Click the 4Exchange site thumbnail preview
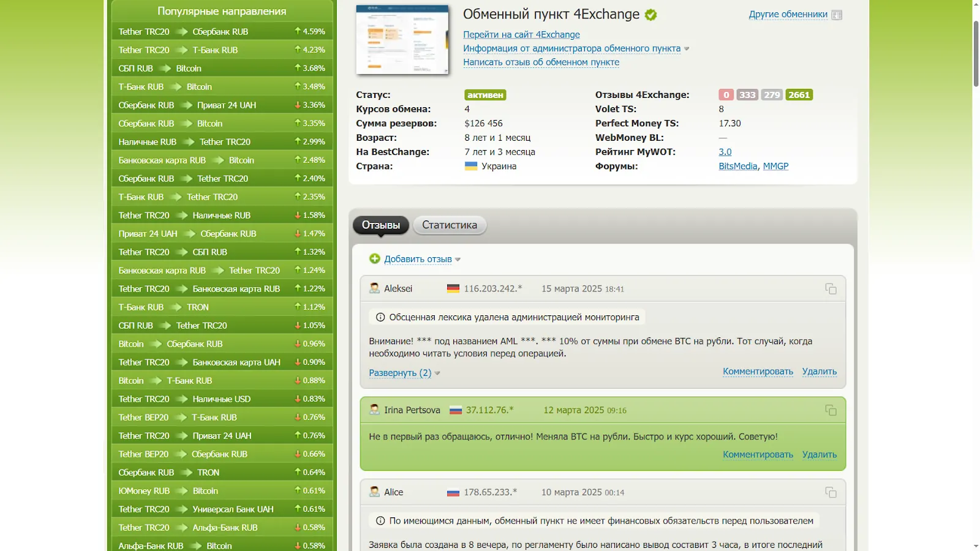This screenshot has width=980, height=551. pyautogui.click(x=402, y=40)
